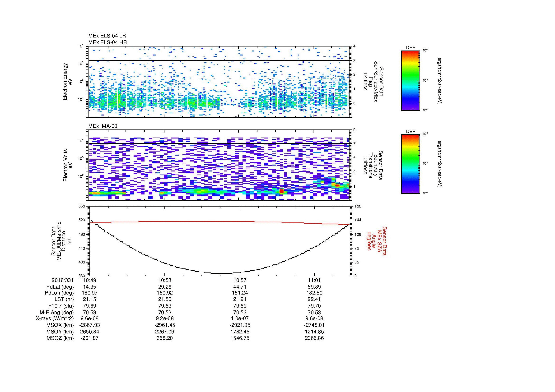Click the MSOX value -2867.93
The image size is (555, 392).
(x=89, y=325)
